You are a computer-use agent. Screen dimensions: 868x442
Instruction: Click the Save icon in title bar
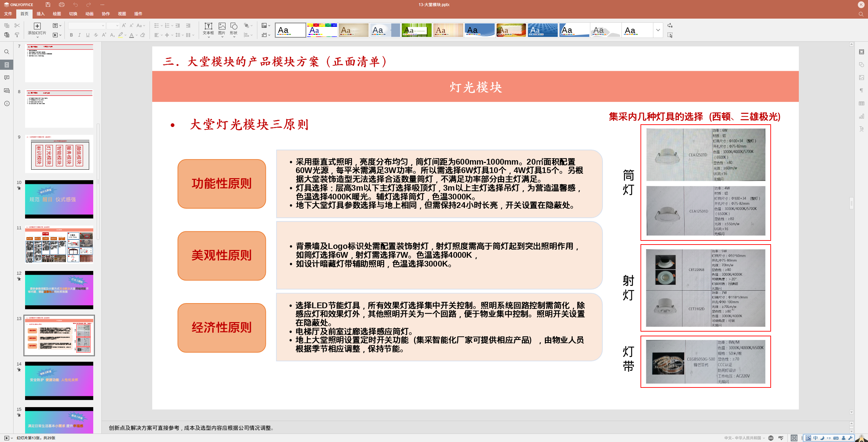48,5
